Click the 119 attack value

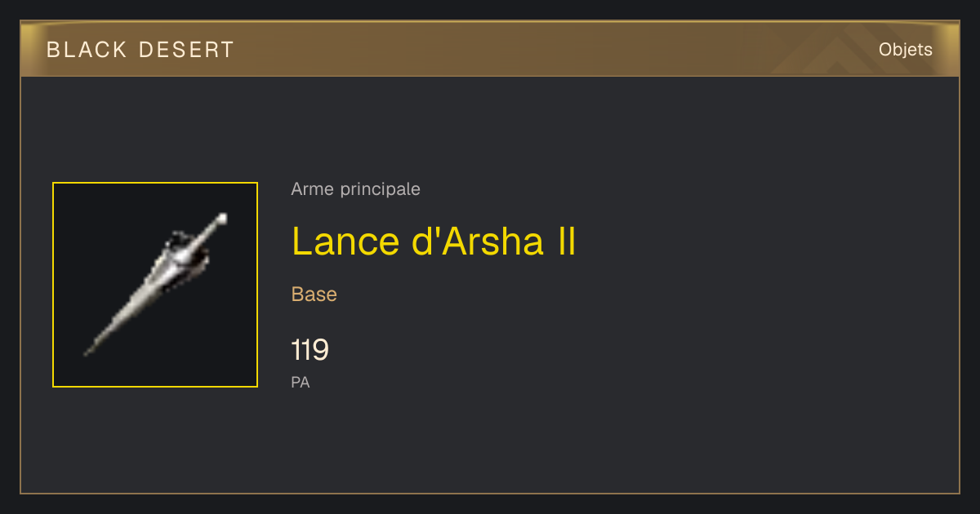point(310,351)
